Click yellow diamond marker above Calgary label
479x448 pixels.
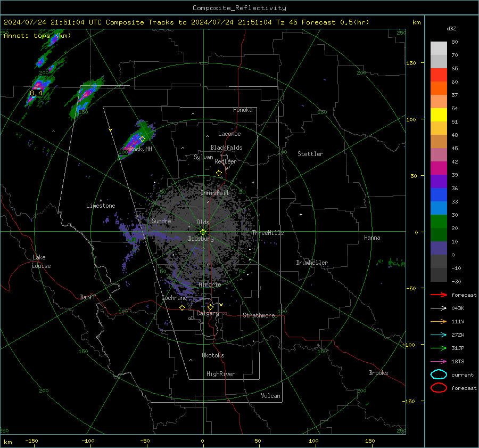click(210, 307)
